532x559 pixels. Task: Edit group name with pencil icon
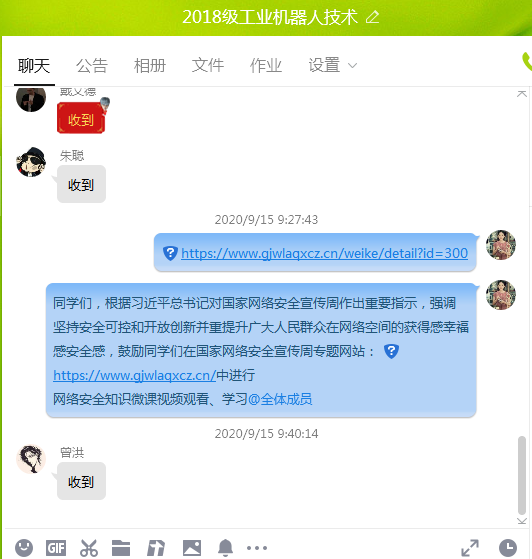(x=372, y=17)
